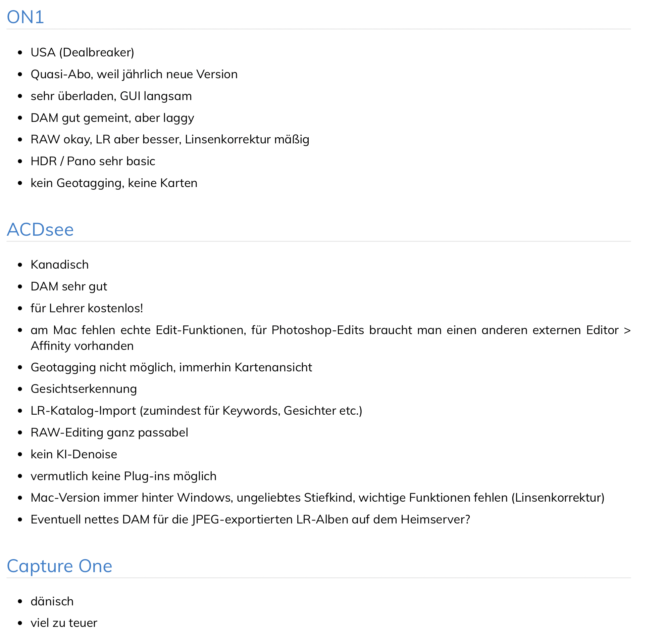Image resolution: width=665 pixels, height=644 pixels.
Task: Click the 'Kanadisch' bullet item
Action: tap(60, 265)
